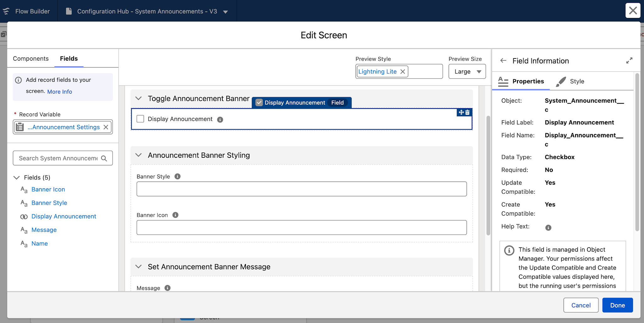Check the Display Announcement checkbox
This screenshot has height=323, width=644.
[140, 119]
